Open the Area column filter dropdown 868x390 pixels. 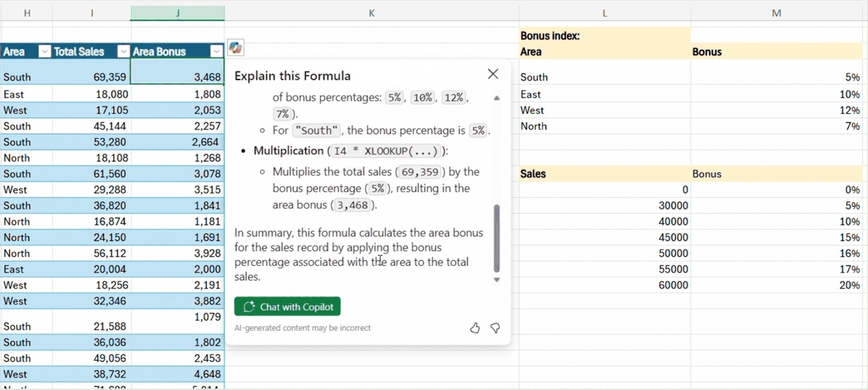(x=44, y=51)
